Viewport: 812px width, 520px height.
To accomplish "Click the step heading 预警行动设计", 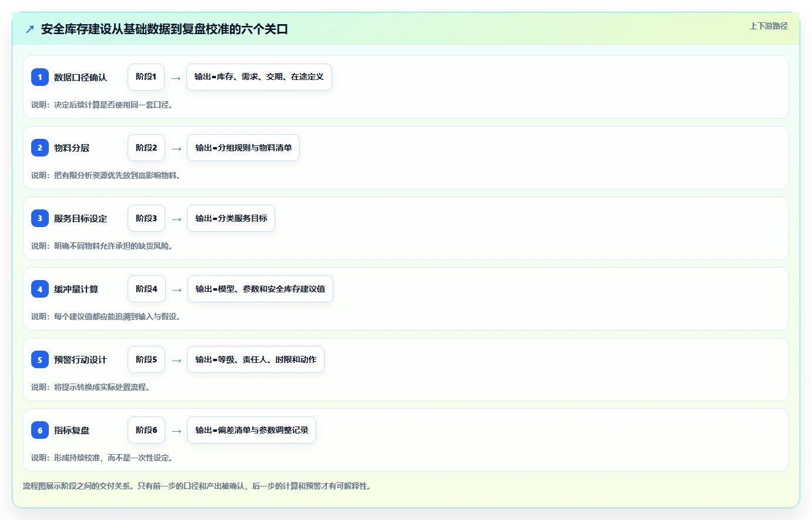I will [81, 359].
